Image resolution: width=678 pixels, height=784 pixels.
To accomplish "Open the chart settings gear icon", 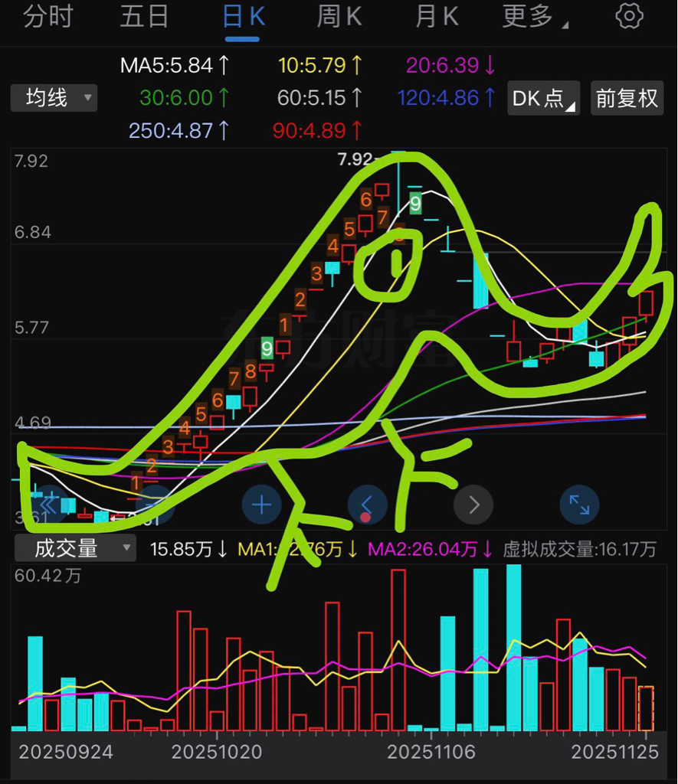I will [x=629, y=16].
